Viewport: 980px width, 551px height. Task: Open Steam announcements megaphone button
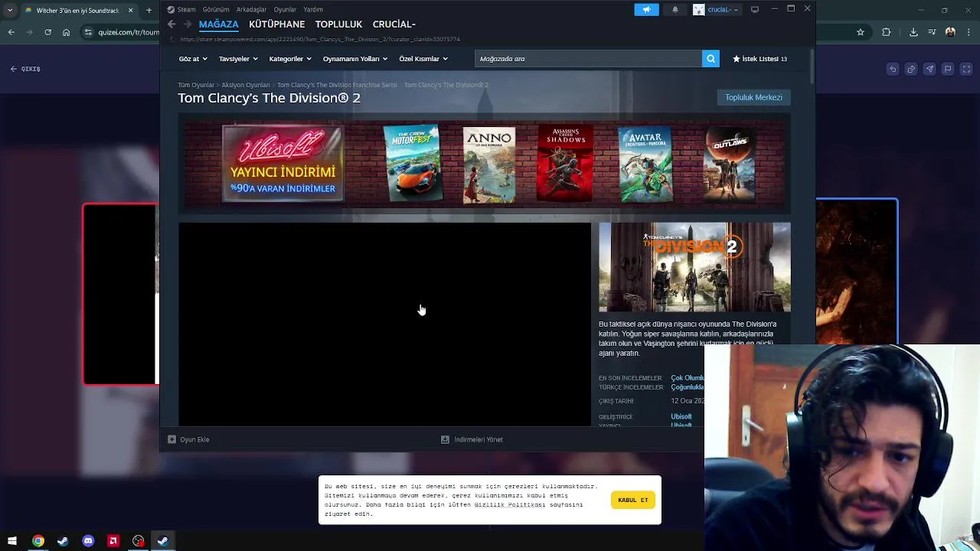[646, 9]
